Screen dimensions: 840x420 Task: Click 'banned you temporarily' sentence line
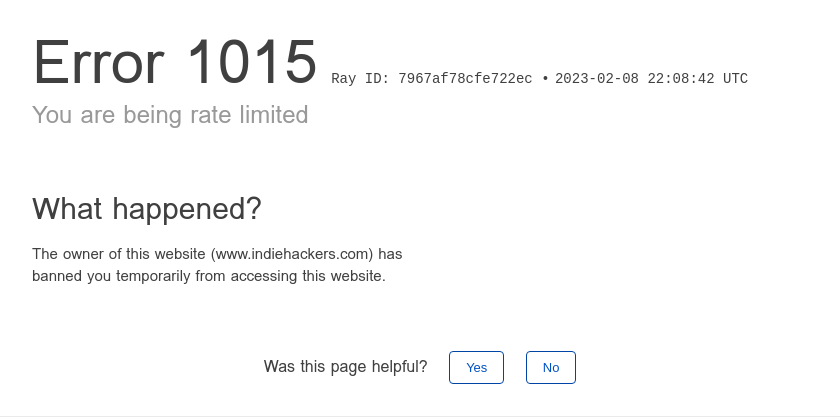(209, 276)
